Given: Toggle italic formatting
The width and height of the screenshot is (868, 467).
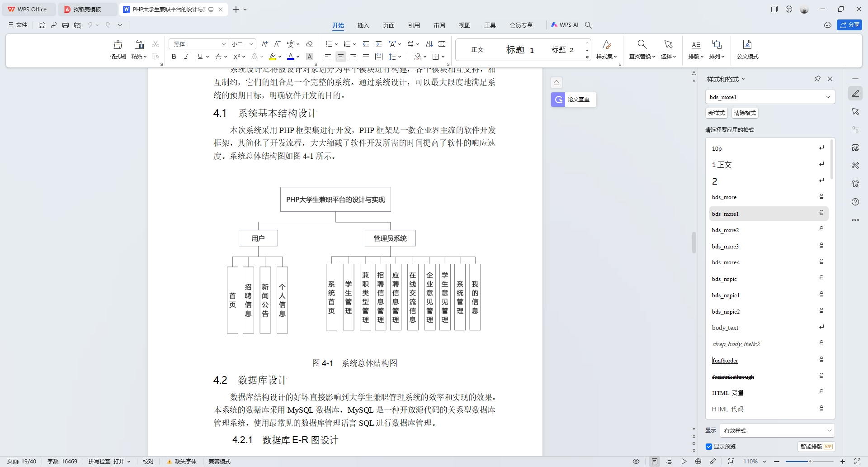Looking at the screenshot, I should point(186,57).
